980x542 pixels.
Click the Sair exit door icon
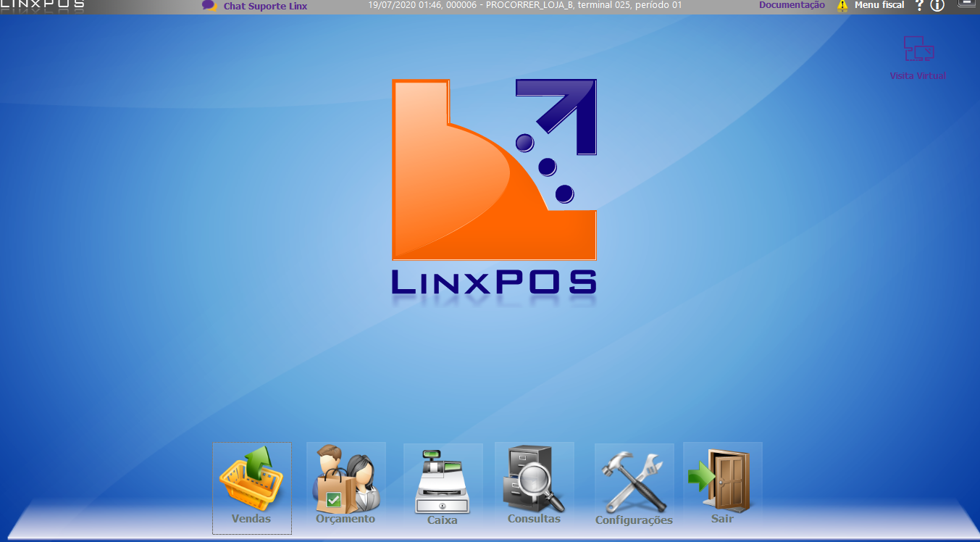tap(722, 485)
